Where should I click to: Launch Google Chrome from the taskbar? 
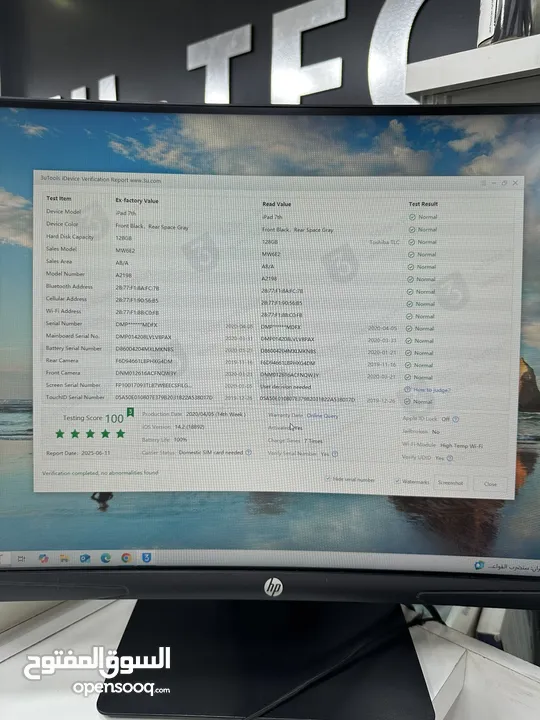(126, 557)
